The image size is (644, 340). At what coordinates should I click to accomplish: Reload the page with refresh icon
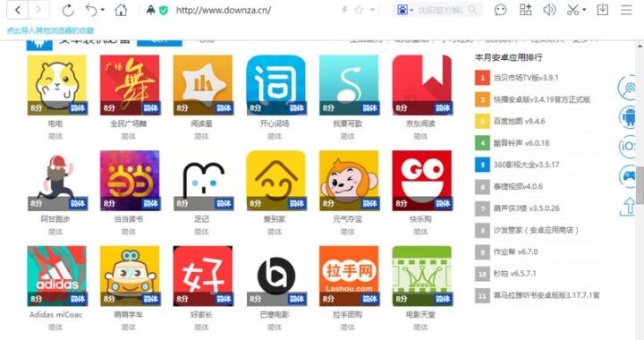[x=68, y=10]
